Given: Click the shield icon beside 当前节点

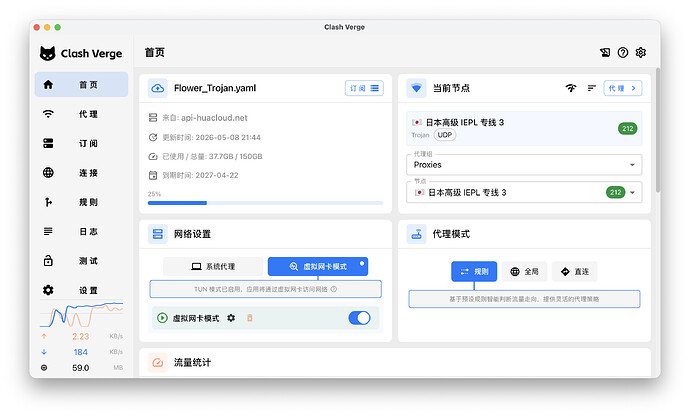Looking at the screenshot, I should (x=416, y=88).
